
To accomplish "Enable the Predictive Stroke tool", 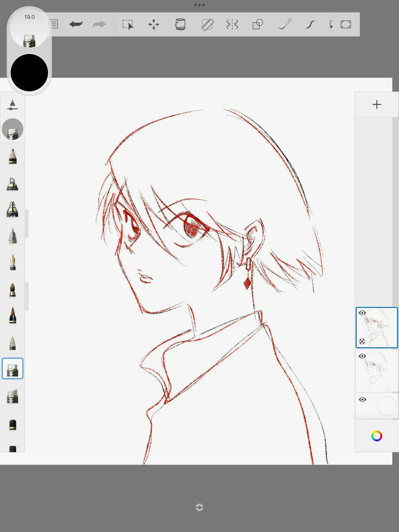I will coord(284,24).
